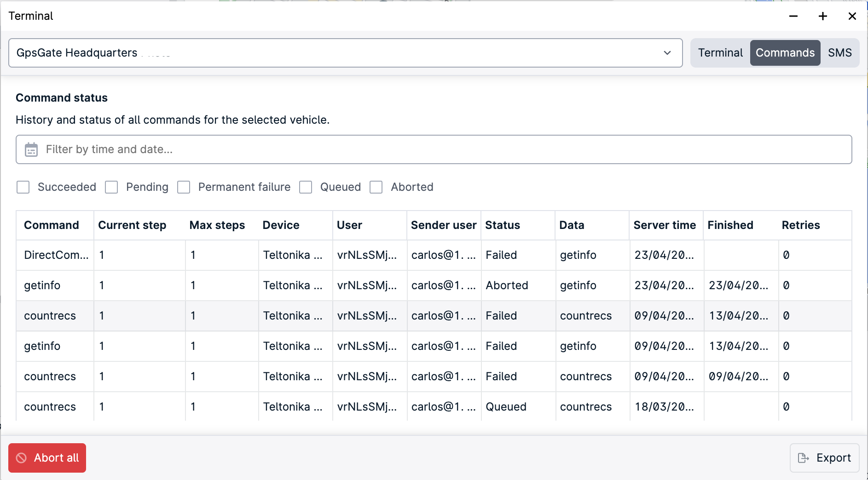Check the Aborted filter option
Image resolution: width=868 pixels, height=480 pixels.
click(376, 187)
